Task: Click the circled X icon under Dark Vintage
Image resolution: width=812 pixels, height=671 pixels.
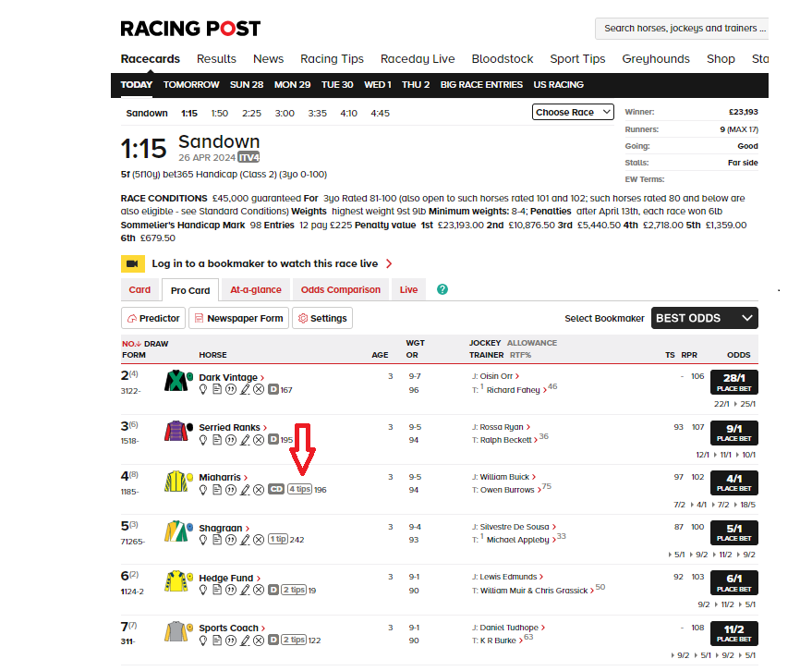Action: (x=259, y=389)
